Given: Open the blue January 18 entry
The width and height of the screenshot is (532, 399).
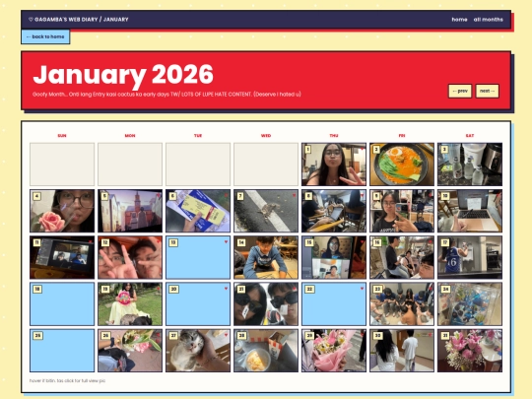Looking at the screenshot, I should click(62, 304).
